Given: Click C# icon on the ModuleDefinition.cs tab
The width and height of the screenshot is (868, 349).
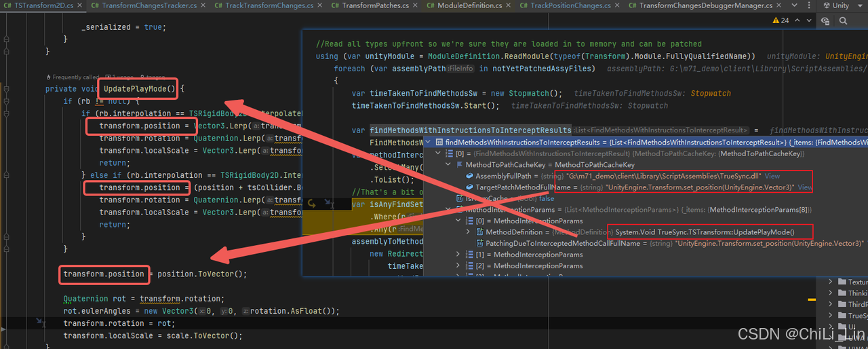Looking at the screenshot, I should 431,5.
